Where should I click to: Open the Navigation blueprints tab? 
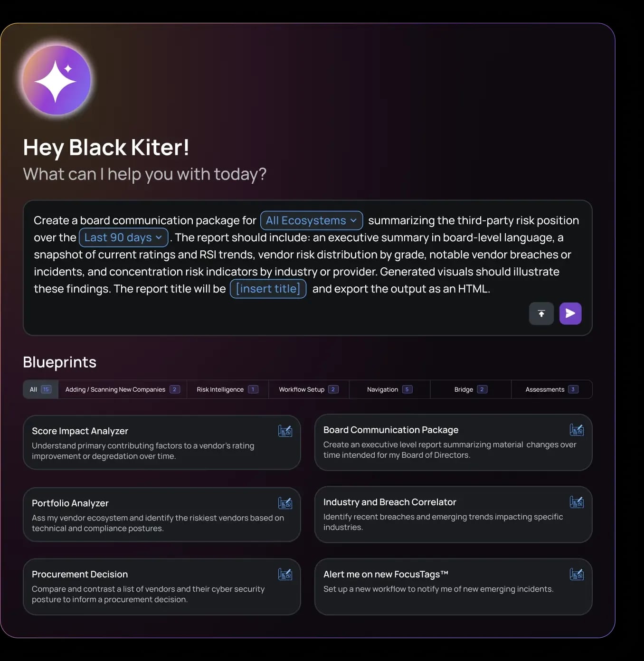(x=389, y=389)
